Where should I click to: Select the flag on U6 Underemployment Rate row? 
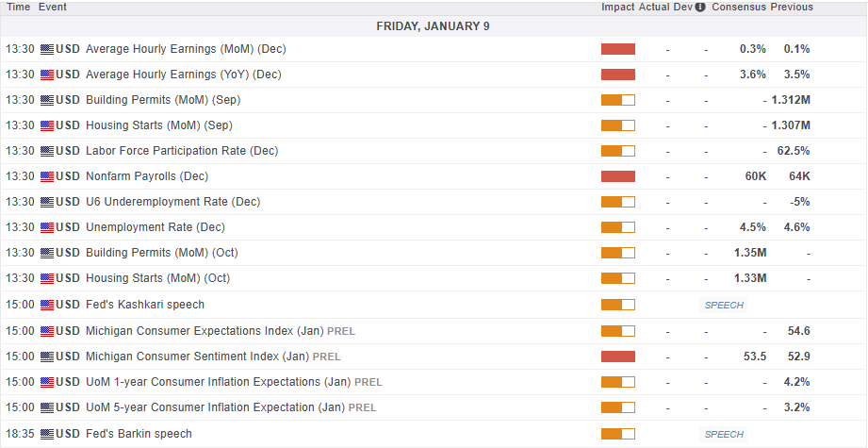(47, 202)
